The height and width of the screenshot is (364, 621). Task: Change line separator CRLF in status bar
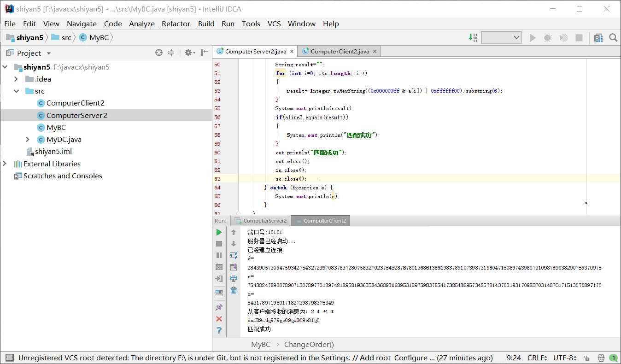point(537,358)
